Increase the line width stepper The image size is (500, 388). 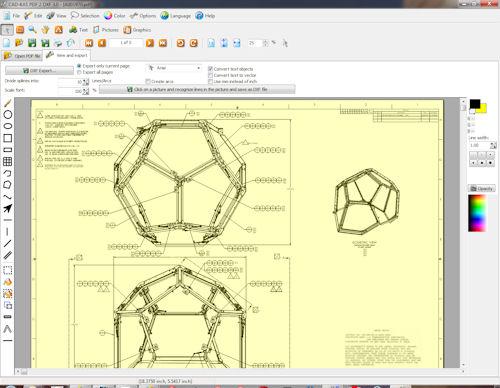pos(493,144)
